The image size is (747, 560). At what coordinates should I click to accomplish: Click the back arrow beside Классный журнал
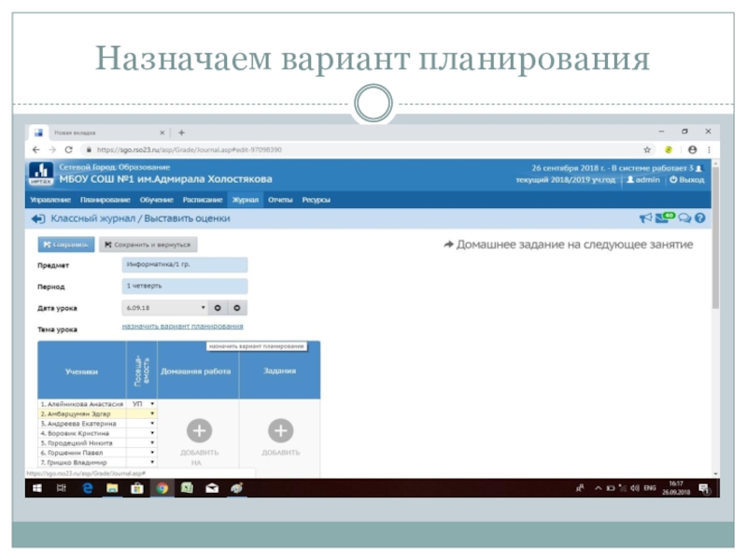pos(37,218)
